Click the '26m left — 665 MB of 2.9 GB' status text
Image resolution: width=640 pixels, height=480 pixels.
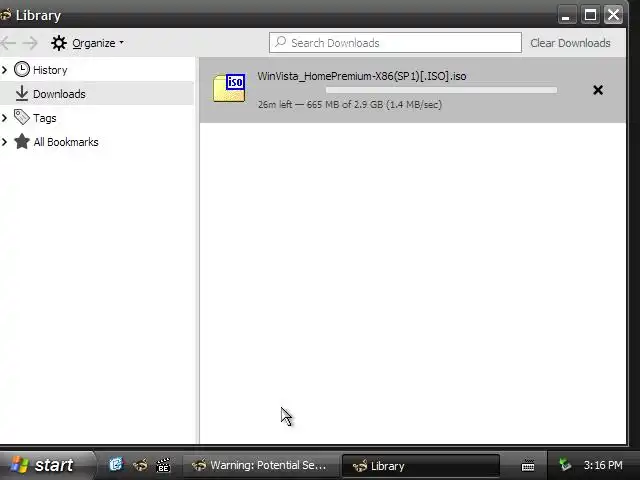350,104
